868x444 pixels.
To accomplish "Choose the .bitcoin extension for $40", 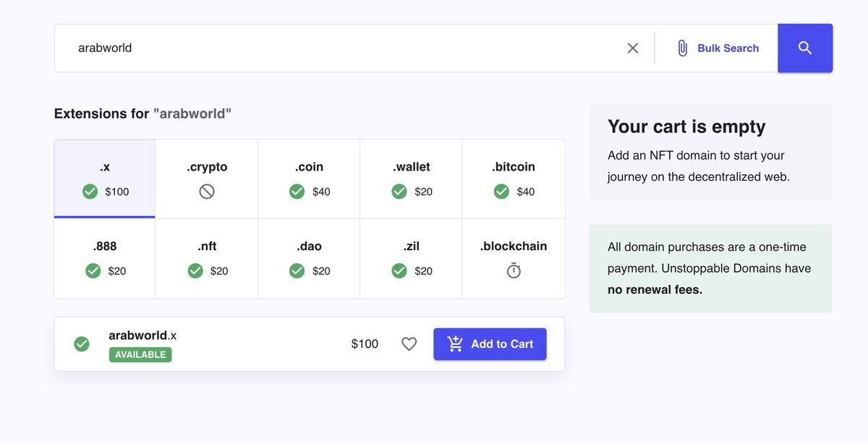I will pos(514,179).
